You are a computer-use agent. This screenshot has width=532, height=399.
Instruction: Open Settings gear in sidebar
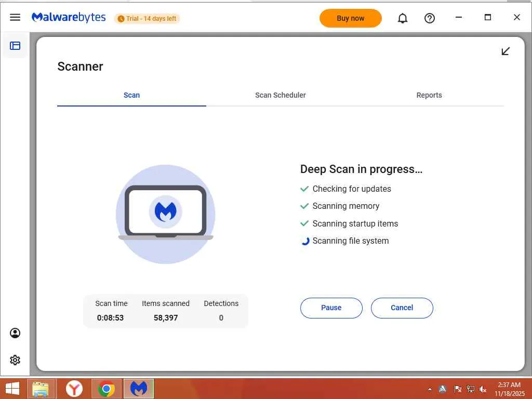pos(15,360)
